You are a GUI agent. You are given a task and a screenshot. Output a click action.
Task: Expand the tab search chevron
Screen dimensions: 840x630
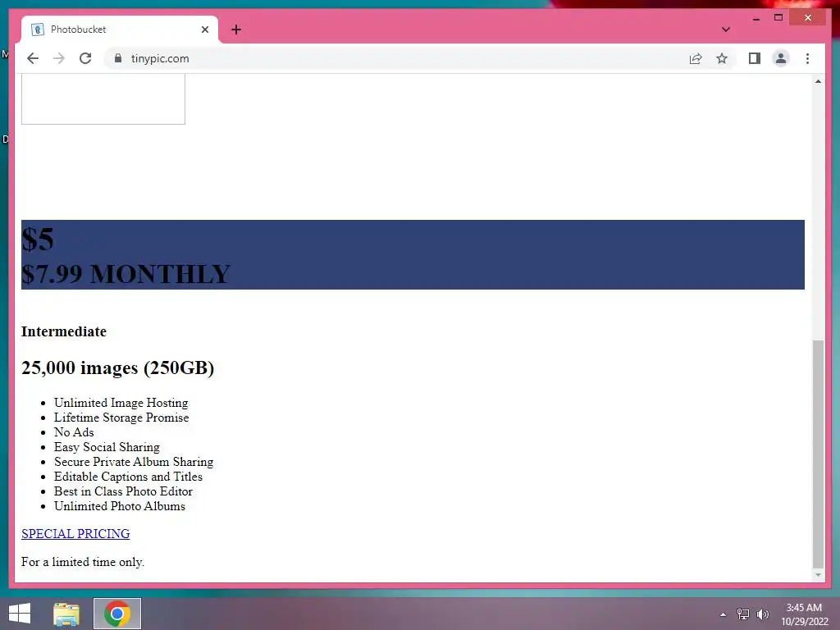[725, 30]
